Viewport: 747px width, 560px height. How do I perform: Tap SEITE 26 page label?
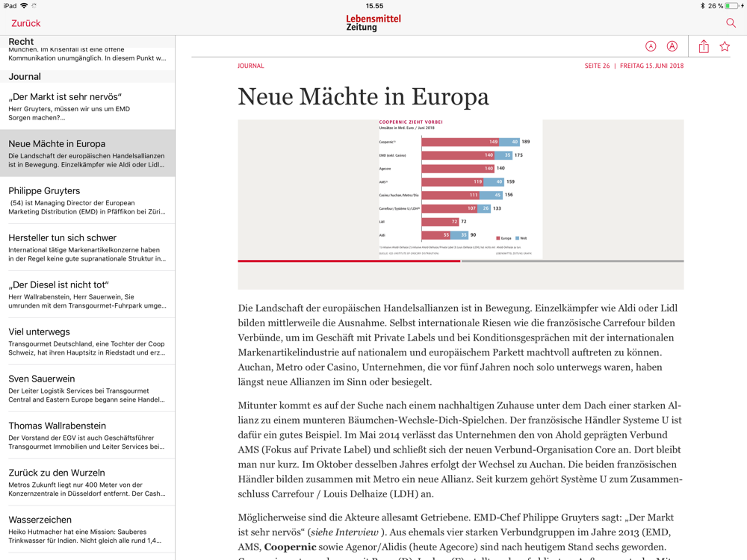click(597, 66)
